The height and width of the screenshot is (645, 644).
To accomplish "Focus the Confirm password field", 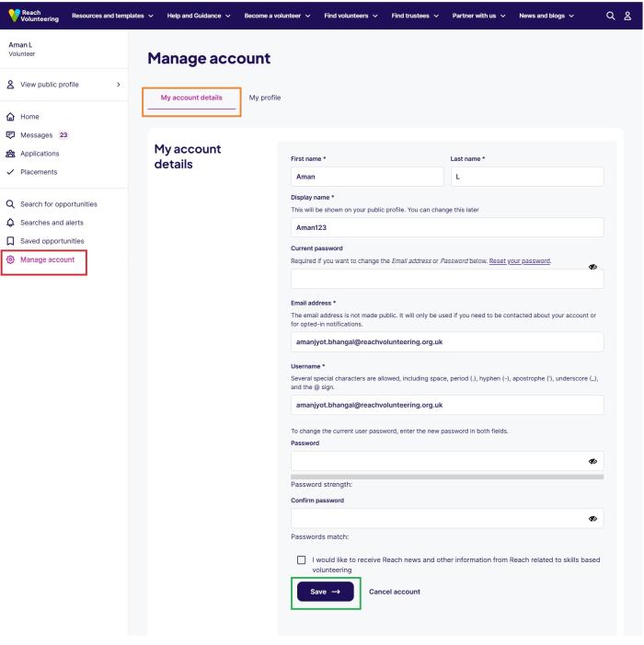I will point(447,518).
